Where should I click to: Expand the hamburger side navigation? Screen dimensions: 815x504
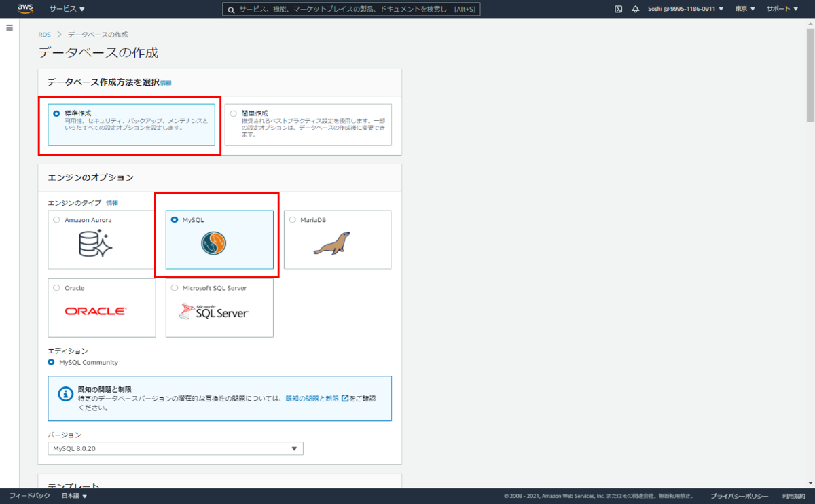click(x=10, y=28)
